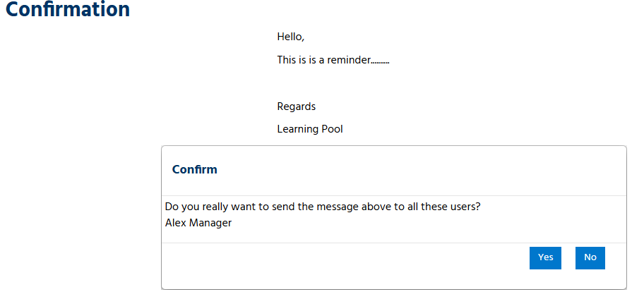The height and width of the screenshot is (299, 644).
Task: Click the word 'Alex' in the recipient list
Action: point(174,223)
